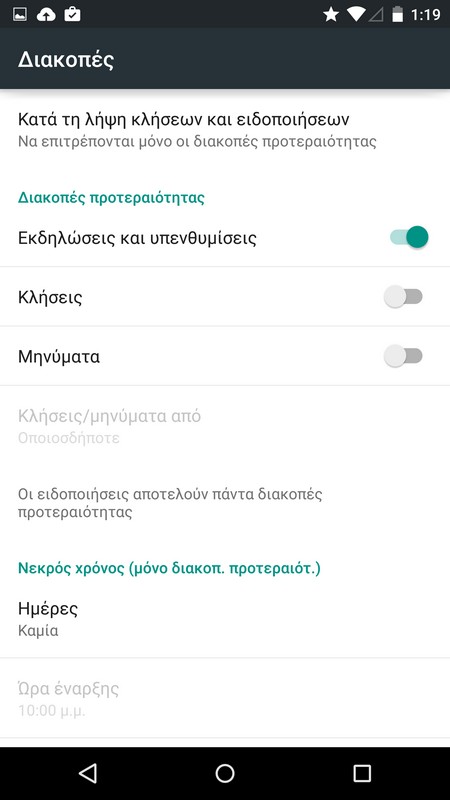Tap the Wi-Fi signal status icon

[x=355, y=15]
